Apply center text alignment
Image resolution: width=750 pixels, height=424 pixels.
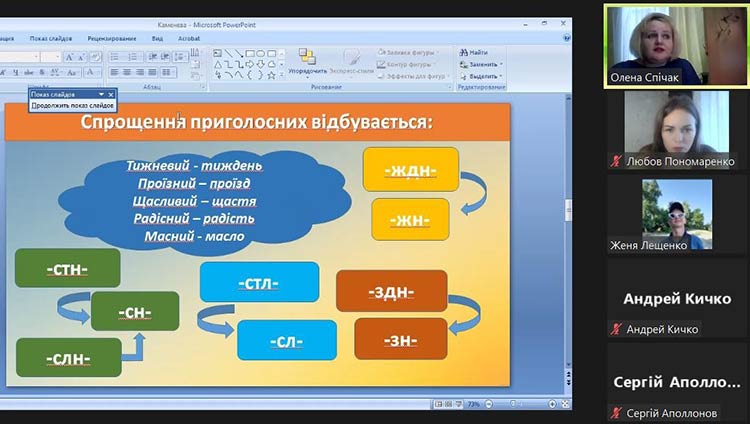point(127,72)
